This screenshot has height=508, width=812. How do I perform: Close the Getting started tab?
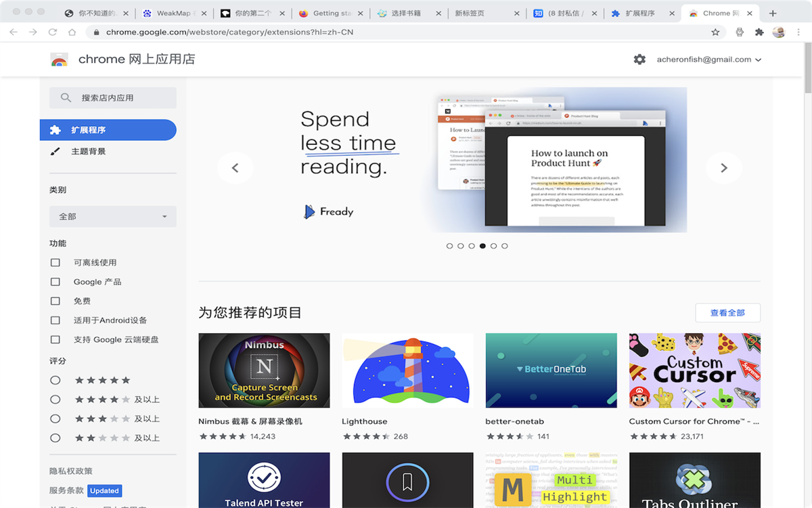(360, 13)
